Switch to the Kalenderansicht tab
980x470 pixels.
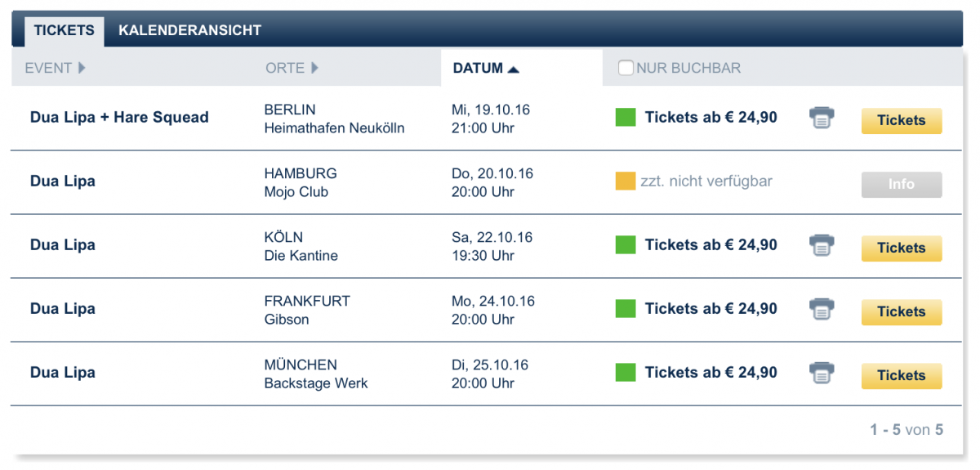(x=189, y=31)
